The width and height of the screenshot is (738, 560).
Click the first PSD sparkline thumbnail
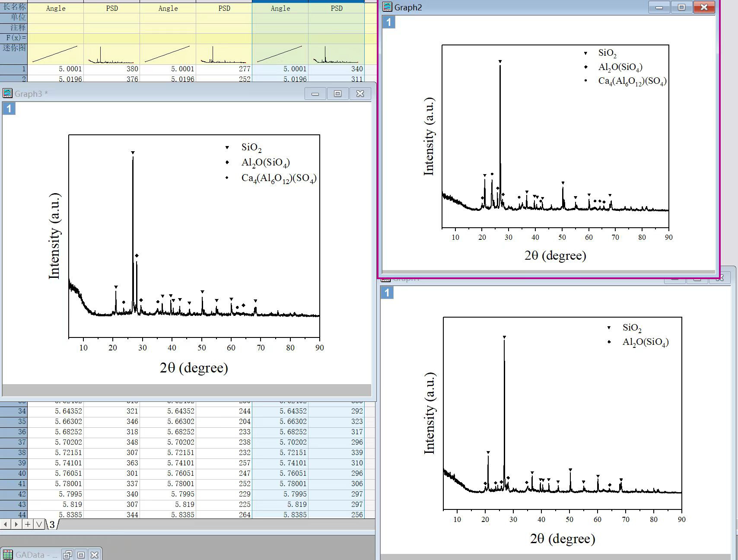pyautogui.click(x=111, y=54)
